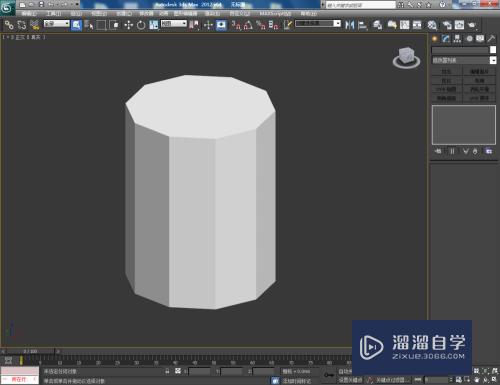Viewport: 500px width, 385px height.
Task: Click the search box in the title bar
Action: [x=361, y=5]
